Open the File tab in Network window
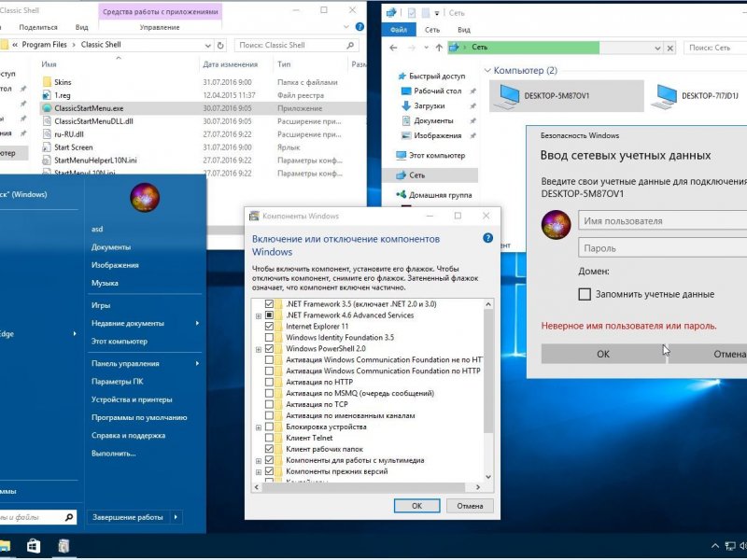Image resolution: width=747 pixels, height=560 pixels. [x=399, y=30]
